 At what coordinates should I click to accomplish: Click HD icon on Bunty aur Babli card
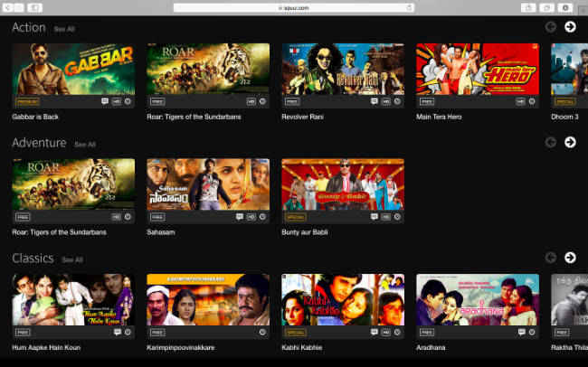tap(386, 217)
